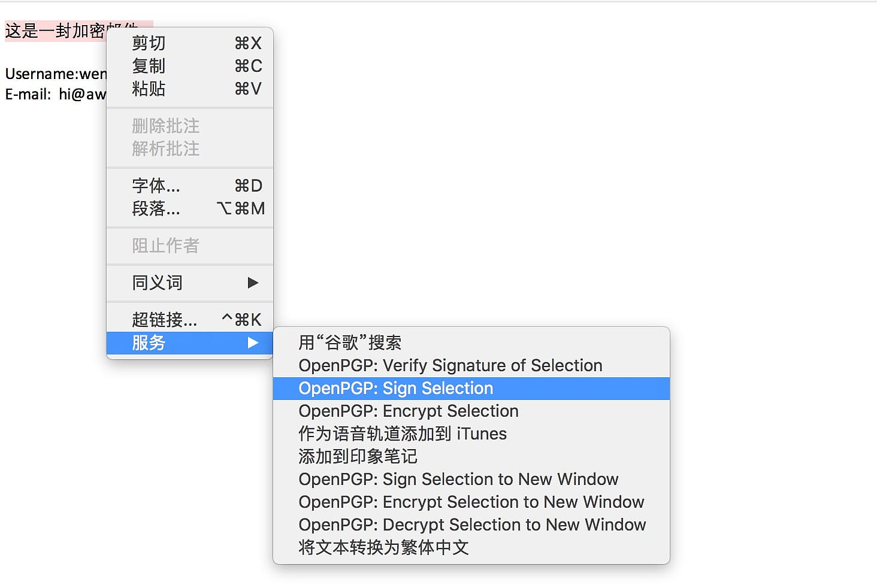Expand the 同义词 submenu arrow
This screenshot has height=588, width=877.
[x=253, y=283]
